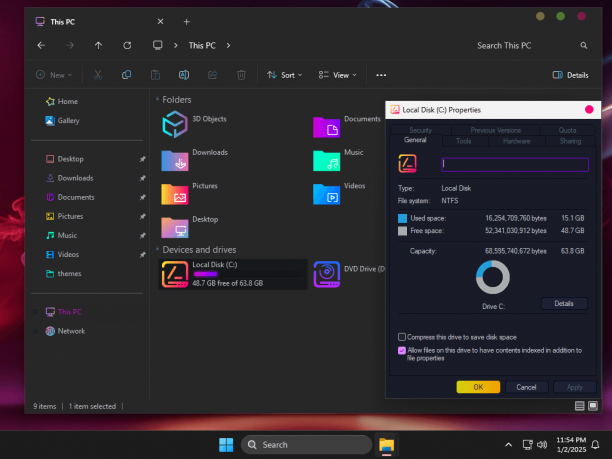Show hidden system tray icons
The height and width of the screenshot is (459, 612).
point(508,445)
